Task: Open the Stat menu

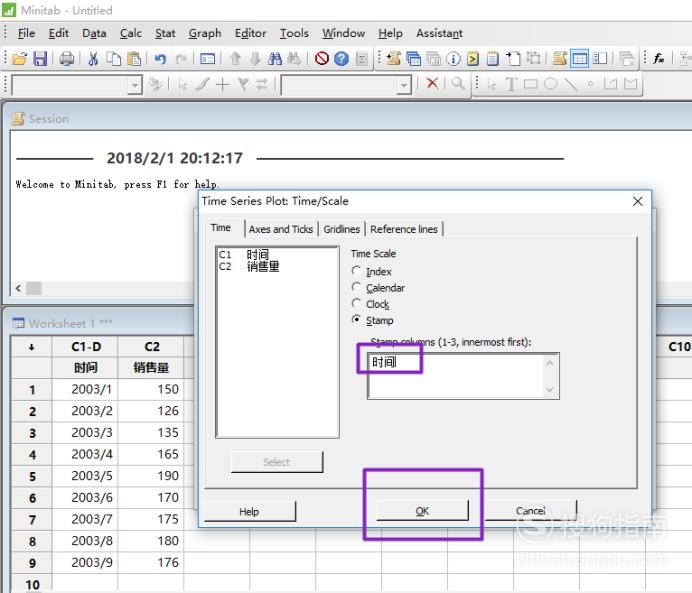Action: 165,33
